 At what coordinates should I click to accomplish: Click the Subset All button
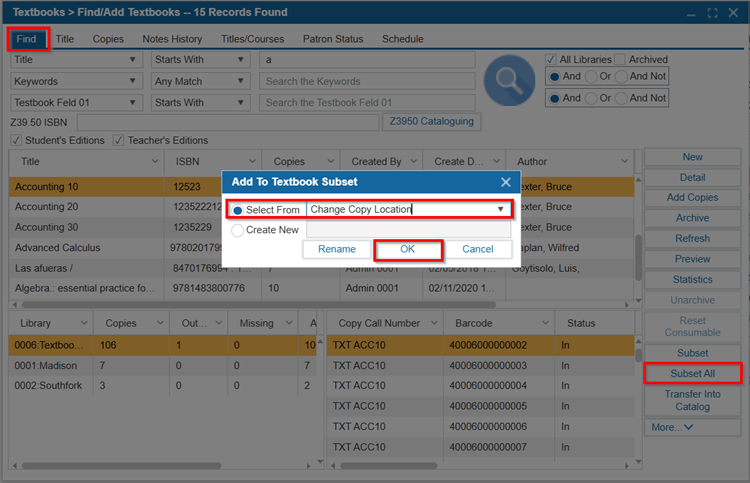pos(692,373)
